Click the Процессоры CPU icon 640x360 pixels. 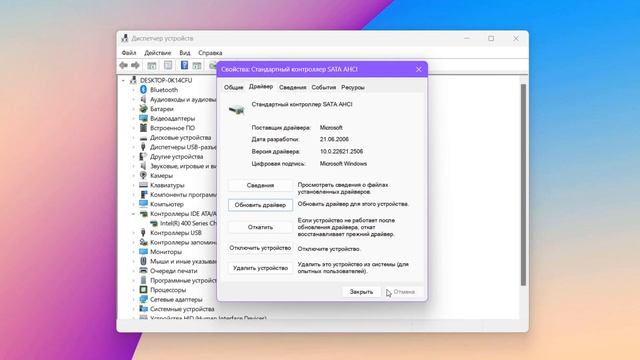pos(143,290)
